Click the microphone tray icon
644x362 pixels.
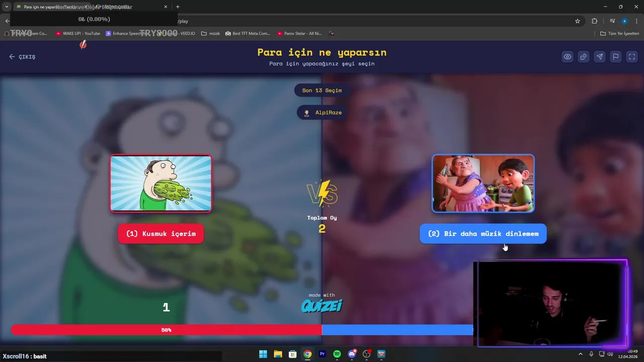point(591,354)
